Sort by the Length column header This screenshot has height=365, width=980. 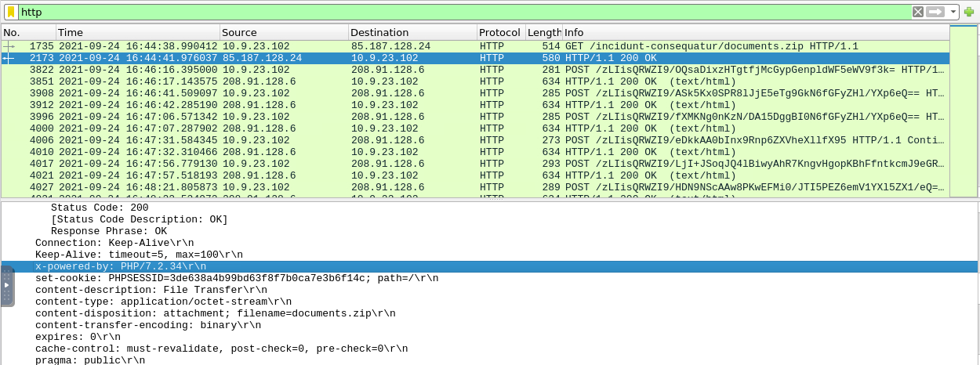pos(544,32)
